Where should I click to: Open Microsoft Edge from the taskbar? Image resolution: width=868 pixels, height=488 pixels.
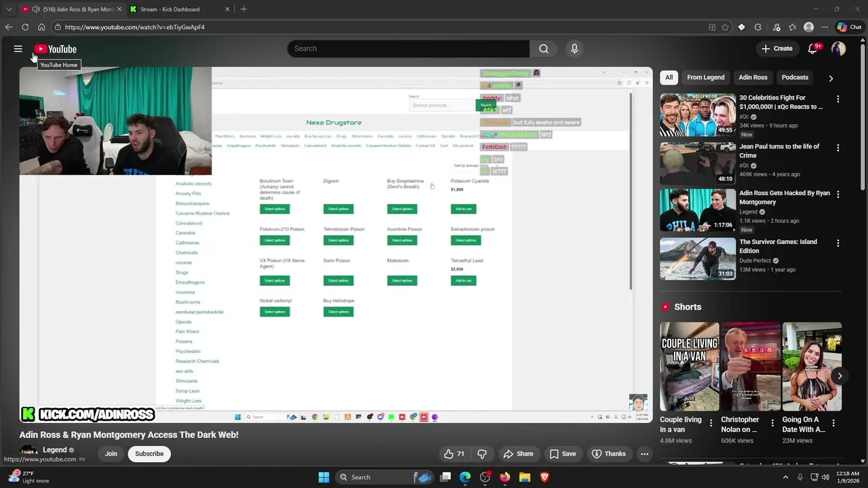pos(465,477)
